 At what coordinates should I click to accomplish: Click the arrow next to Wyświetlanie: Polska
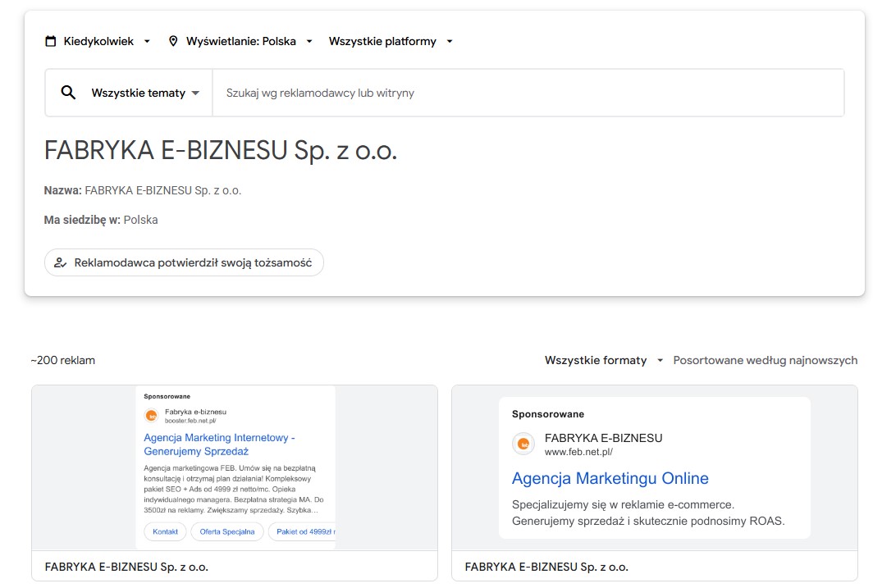[309, 41]
